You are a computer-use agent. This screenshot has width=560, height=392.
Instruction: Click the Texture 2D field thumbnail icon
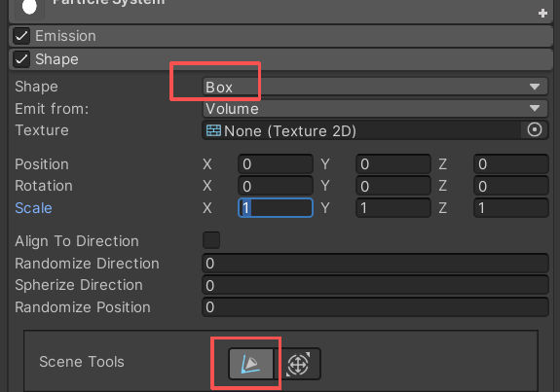click(213, 130)
